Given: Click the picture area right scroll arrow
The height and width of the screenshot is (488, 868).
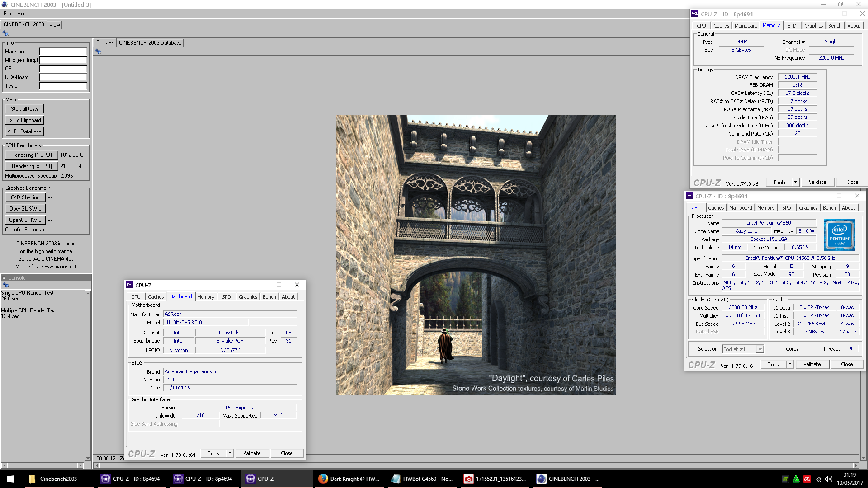Looking at the screenshot, I should 856,465.
